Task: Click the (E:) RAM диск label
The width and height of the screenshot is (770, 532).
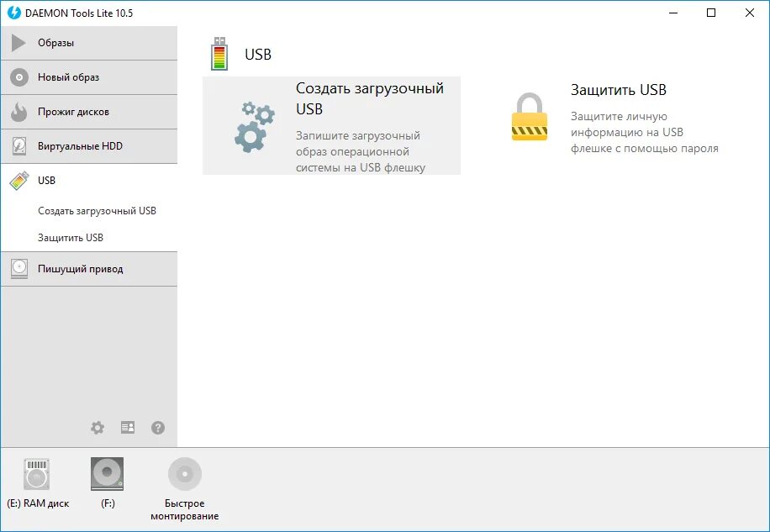Action: click(x=38, y=503)
